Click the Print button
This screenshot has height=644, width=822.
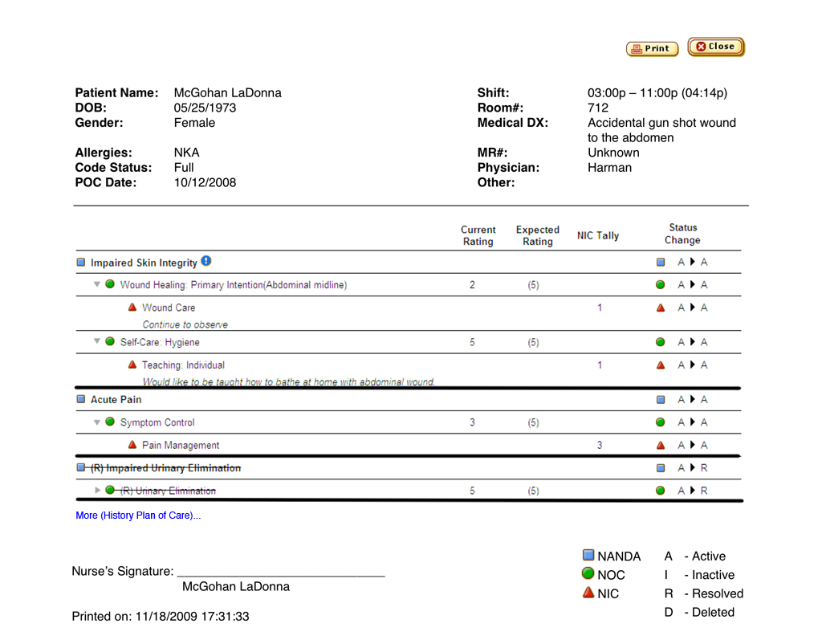click(652, 48)
